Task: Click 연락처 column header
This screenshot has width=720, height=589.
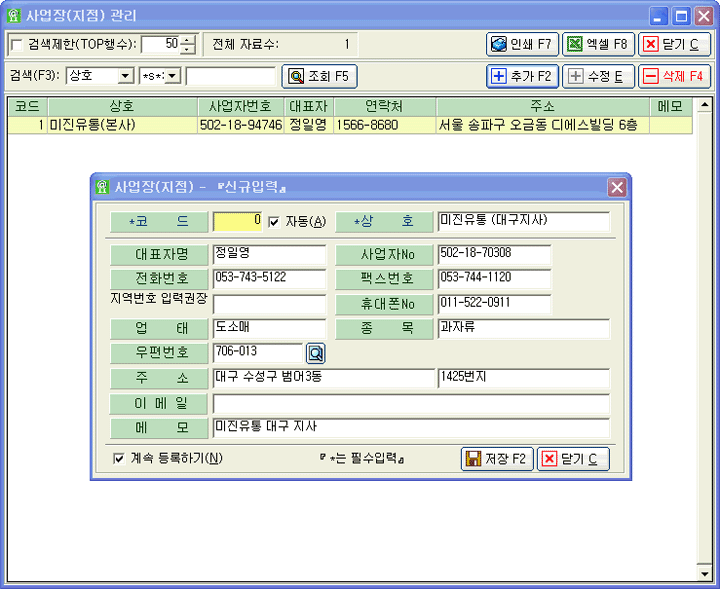Action: pyautogui.click(x=384, y=107)
